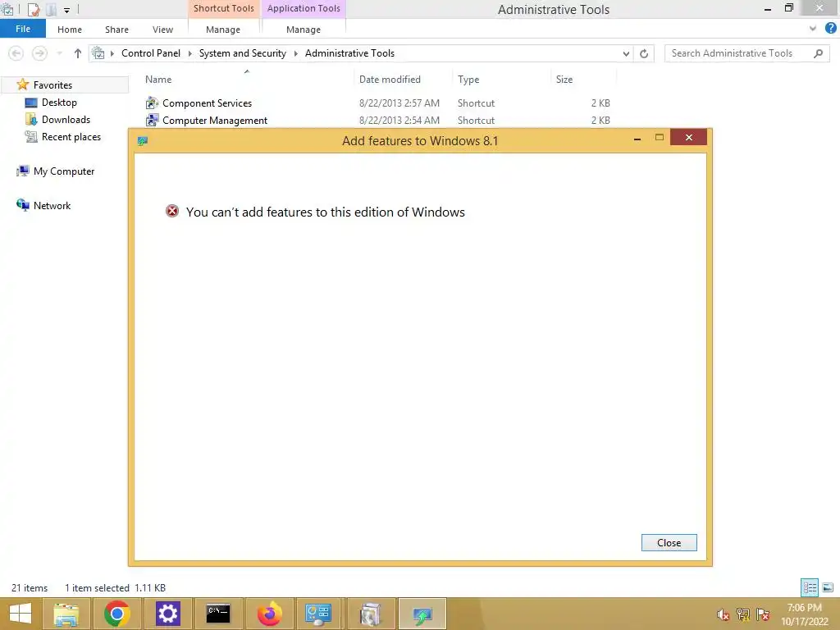Select the Component Services shortcut
This screenshot has height=630, width=840.
pos(207,103)
